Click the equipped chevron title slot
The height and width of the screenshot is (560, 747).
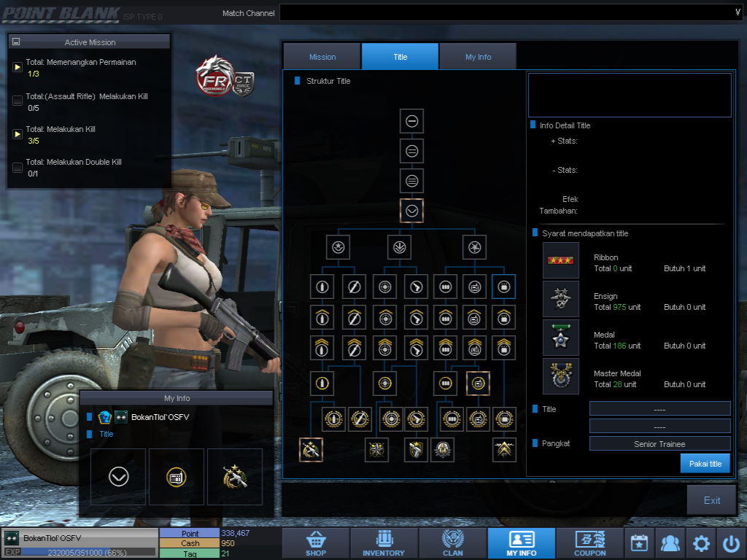pyautogui.click(x=119, y=477)
